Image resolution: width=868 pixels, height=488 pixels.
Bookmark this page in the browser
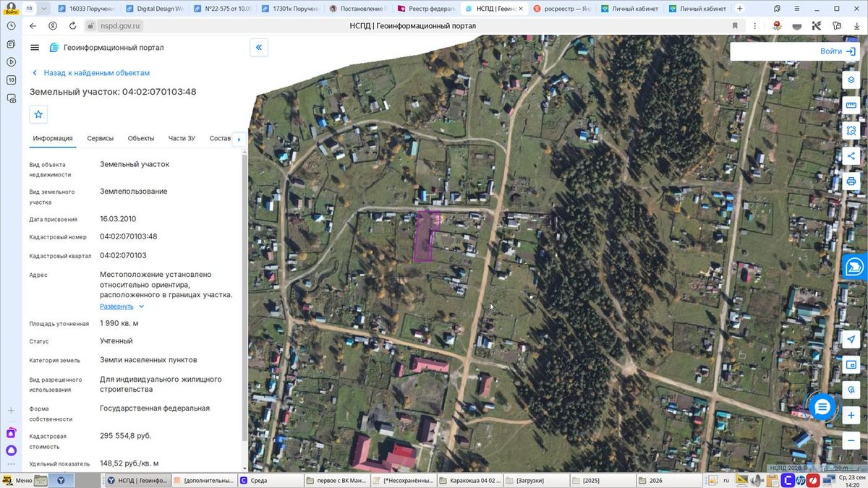click(736, 25)
